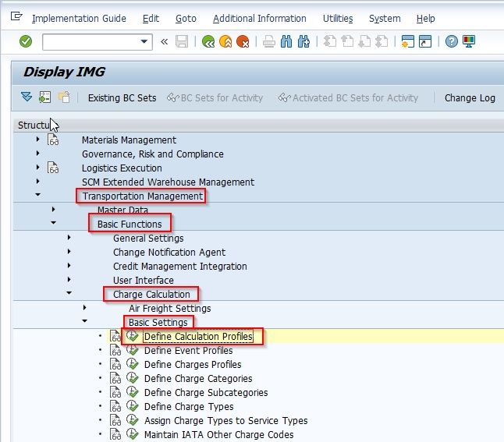This screenshot has width=504, height=442.
Task: Click the Existing BC Sets button
Action: tap(122, 98)
